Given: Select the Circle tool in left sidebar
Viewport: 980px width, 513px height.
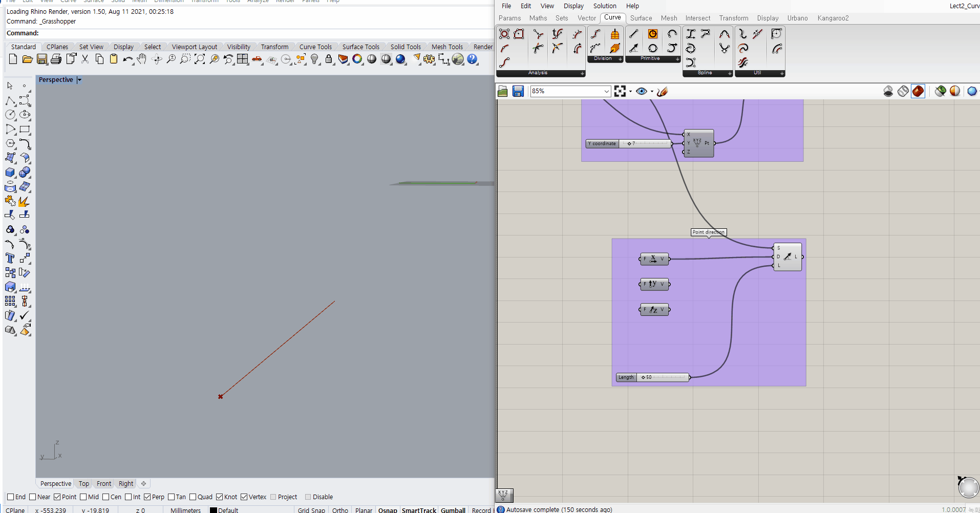Looking at the screenshot, I should pos(10,115).
